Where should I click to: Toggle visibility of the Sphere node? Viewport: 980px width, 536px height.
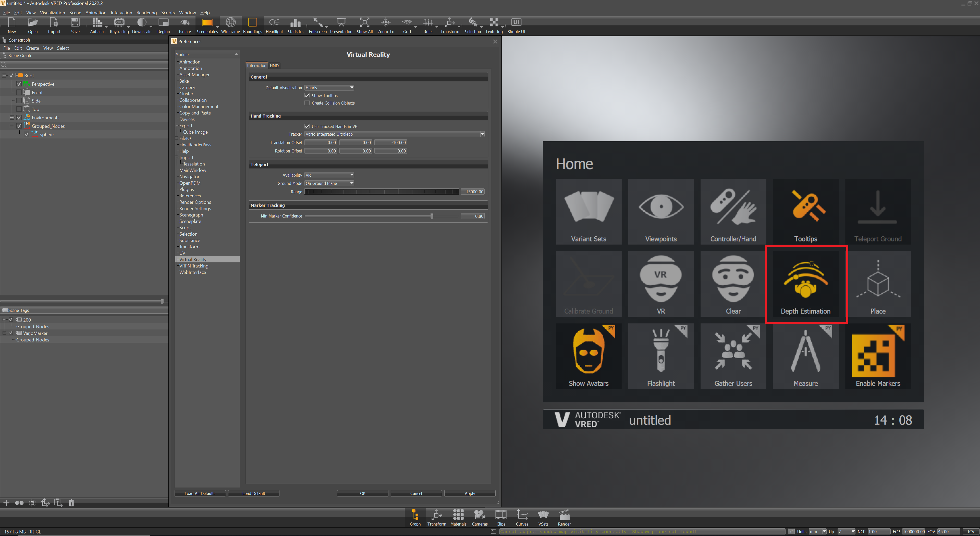point(26,134)
